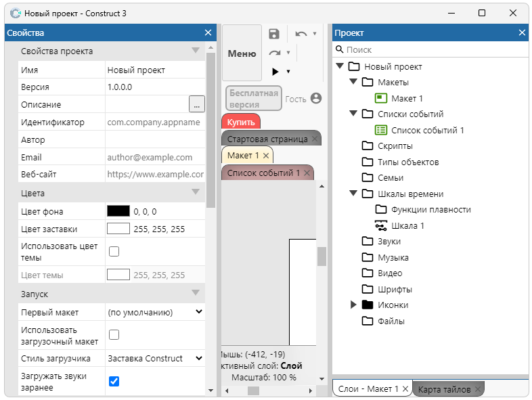Click the search magnifier icon in Проект

(339, 49)
